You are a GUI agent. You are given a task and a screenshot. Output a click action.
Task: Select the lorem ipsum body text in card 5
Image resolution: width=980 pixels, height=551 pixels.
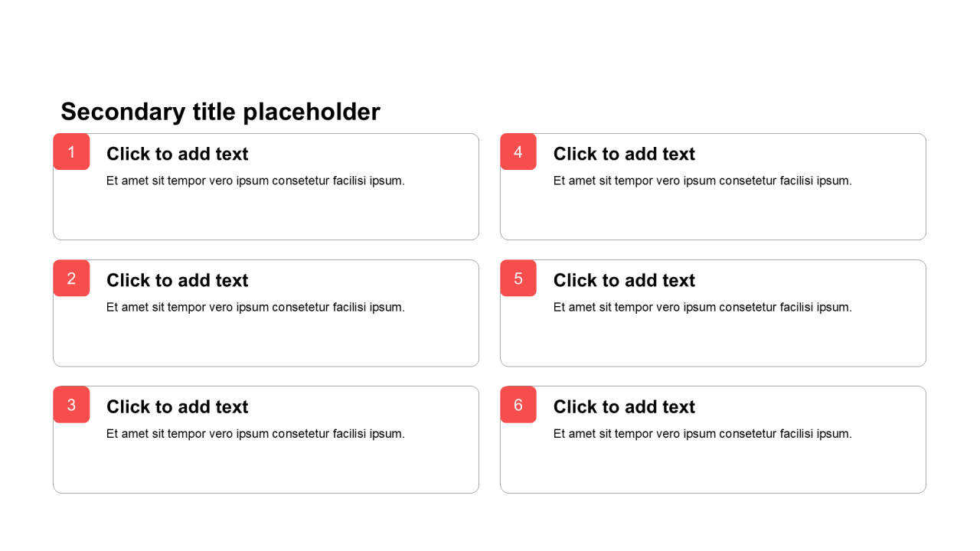[702, 307]
